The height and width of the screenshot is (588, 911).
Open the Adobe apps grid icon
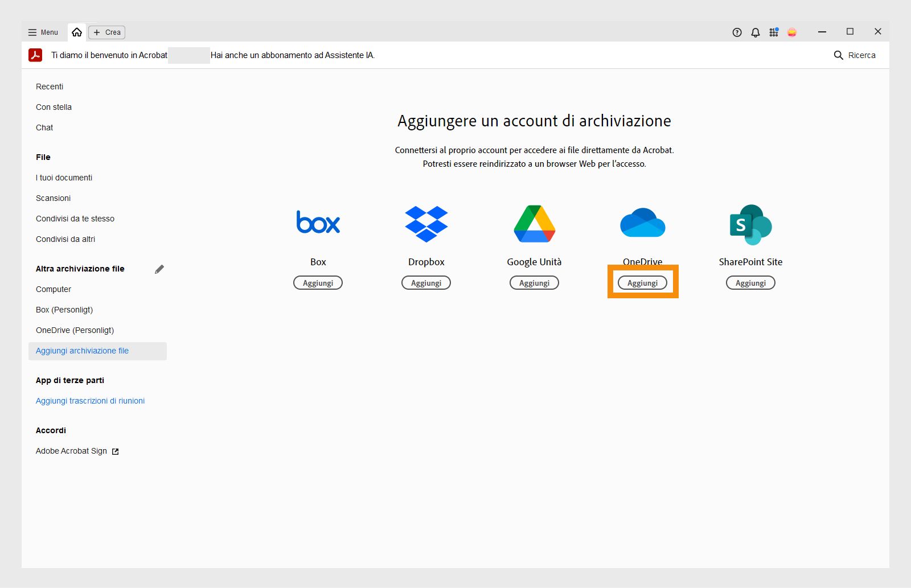tap(774, 32)
